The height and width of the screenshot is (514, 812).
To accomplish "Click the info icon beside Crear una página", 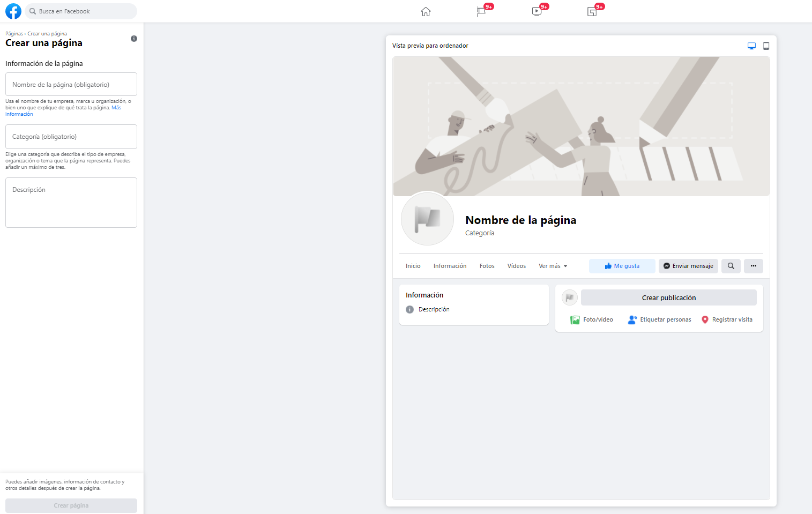I will click(134, 39).
